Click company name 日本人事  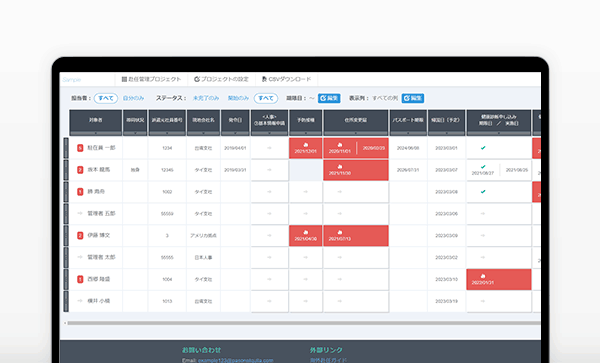click(x=203, y=257)
